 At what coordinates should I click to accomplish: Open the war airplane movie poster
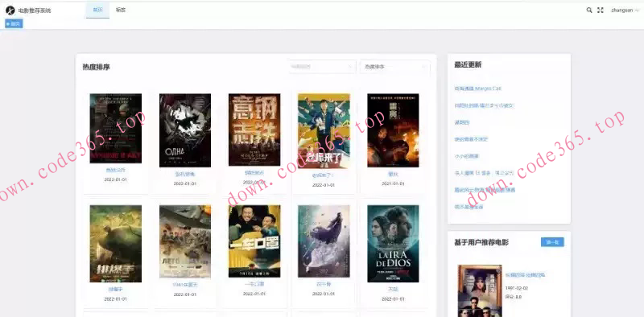click(x=185, y=241)
